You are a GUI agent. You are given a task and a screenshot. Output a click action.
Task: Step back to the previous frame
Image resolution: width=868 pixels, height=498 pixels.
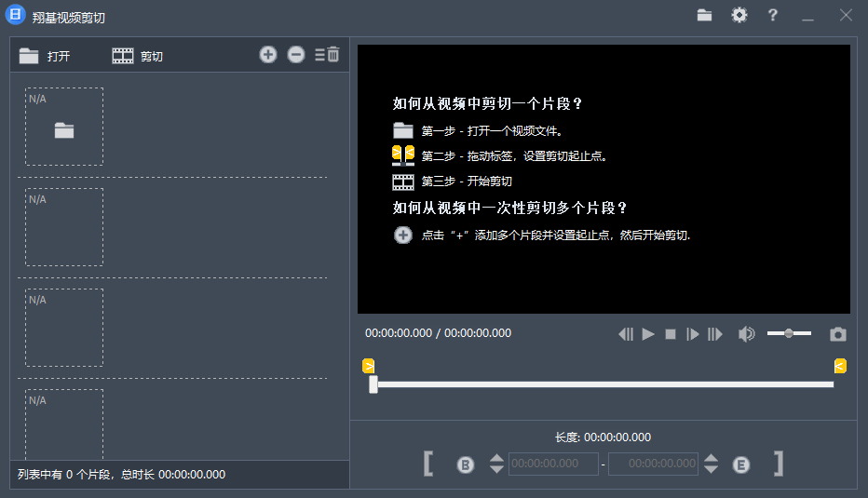[626, 334]
